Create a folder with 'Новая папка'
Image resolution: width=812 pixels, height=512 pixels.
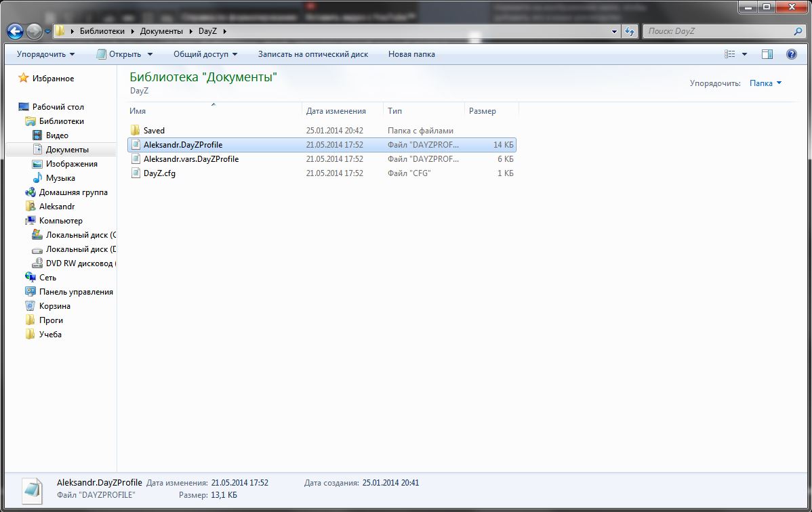[x=411, y=54]
